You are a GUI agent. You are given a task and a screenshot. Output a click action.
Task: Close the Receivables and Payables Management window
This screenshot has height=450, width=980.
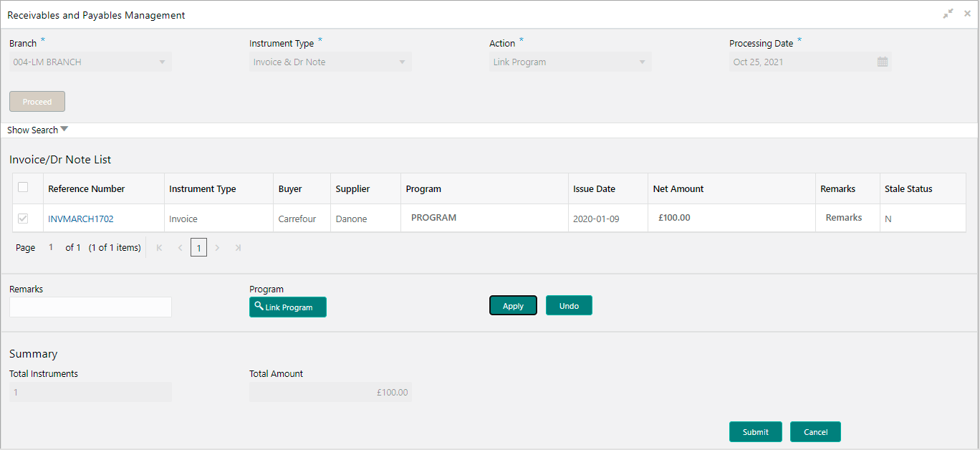(x=967, y=14)
